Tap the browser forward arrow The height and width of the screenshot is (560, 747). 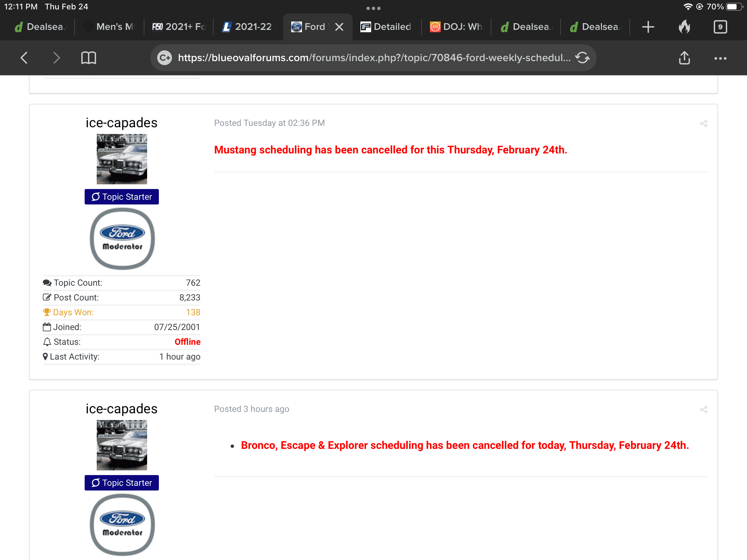tap(56, 58)
